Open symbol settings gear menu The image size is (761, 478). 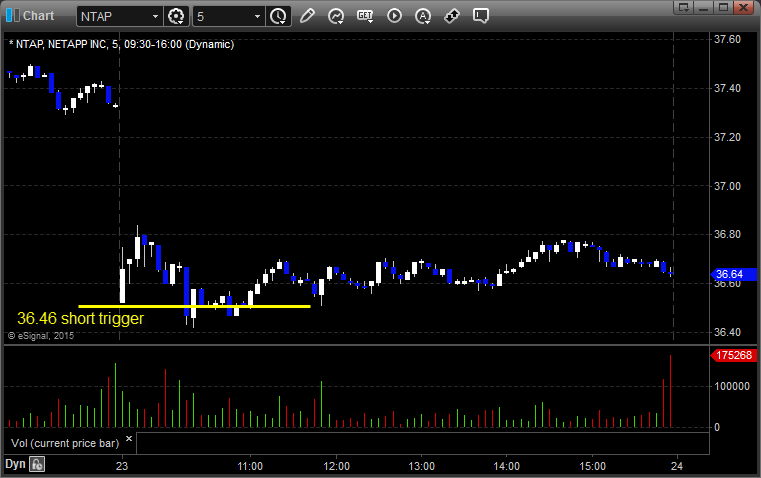click(176, 16)
